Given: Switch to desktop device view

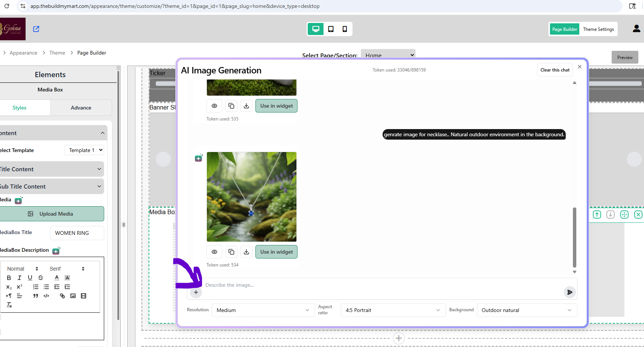Looking at the screenshot, I should (x=316, y=29).
